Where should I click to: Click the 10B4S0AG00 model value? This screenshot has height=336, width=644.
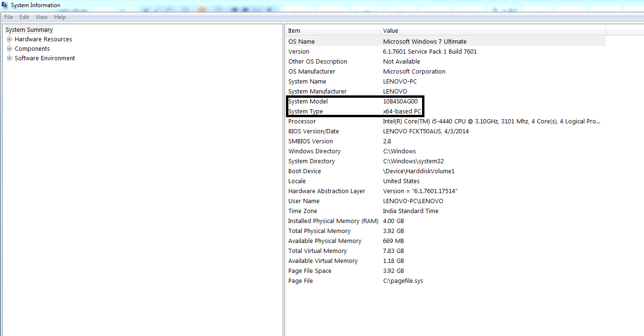pos(400,102)
